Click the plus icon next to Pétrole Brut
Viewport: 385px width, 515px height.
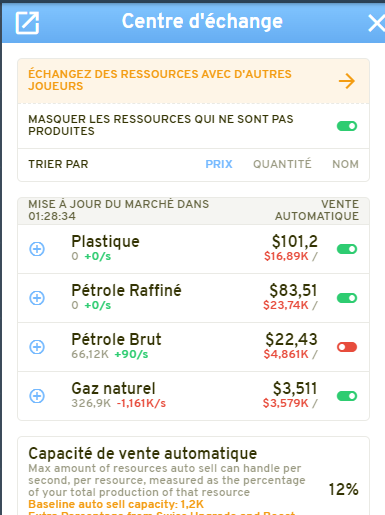(x=37, y=347)
